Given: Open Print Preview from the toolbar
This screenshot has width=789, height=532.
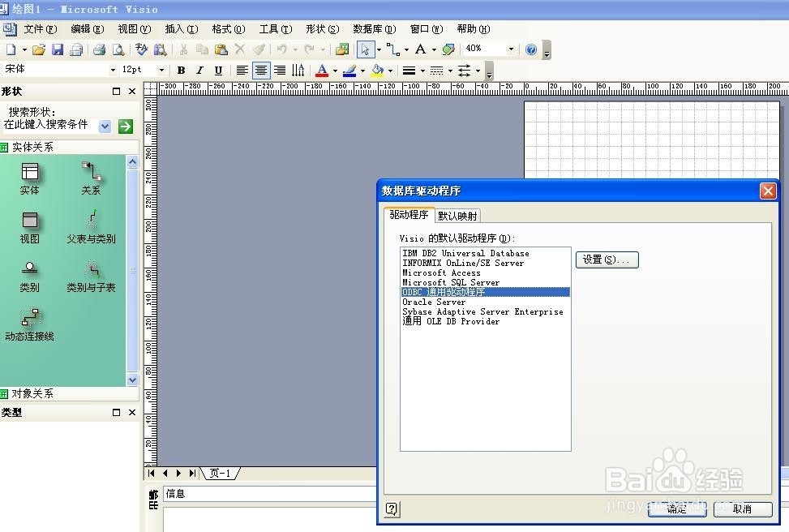Looking at the screenshot, I should tap(118, 49).
